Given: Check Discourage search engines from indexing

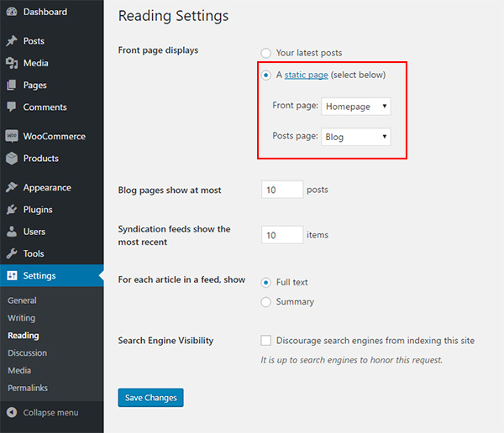Looking at the screenshot, I should (265, 341).
